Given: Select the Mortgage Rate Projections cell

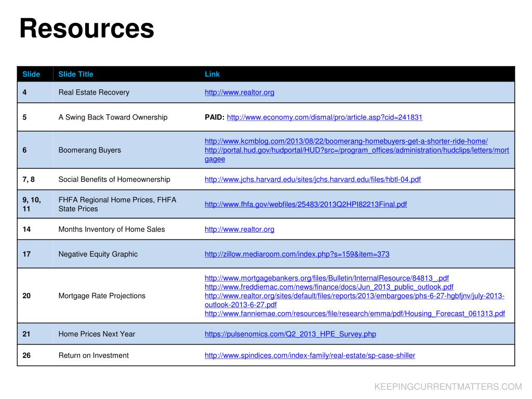Looking at the screenshot, I should (x=127, y=296).
